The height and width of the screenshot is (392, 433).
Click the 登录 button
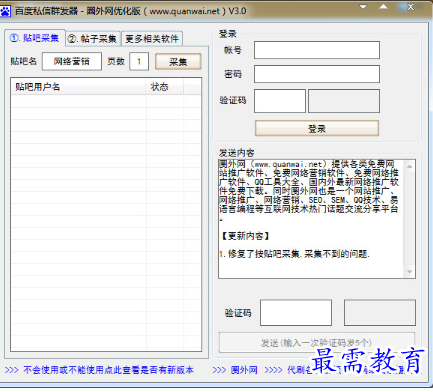[317, 128]
